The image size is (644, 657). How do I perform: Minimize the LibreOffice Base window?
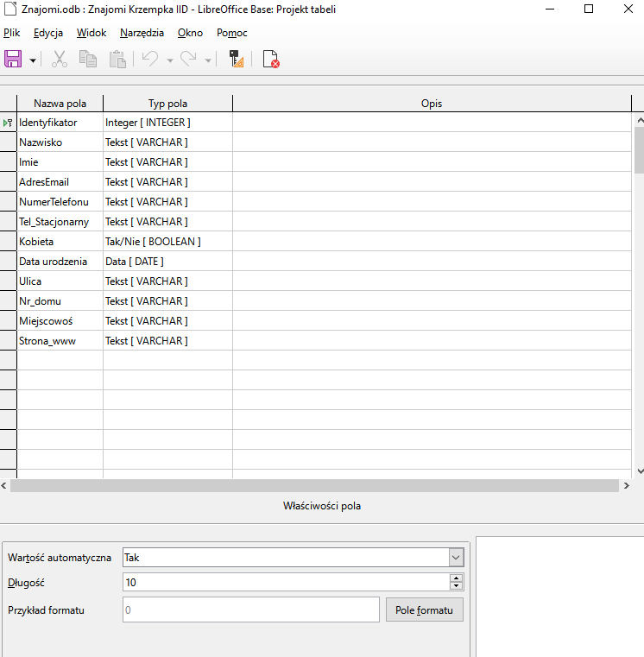click(550, 9)
